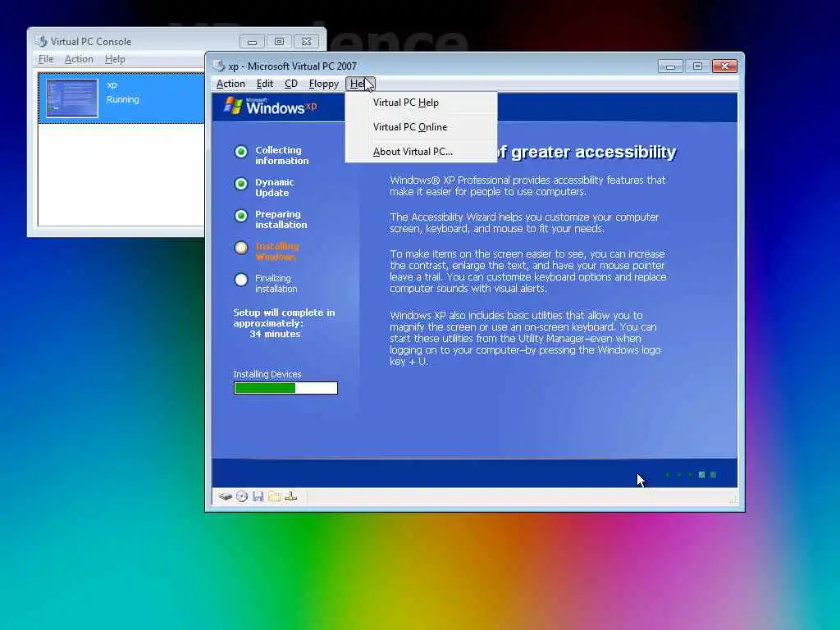The height and width of the screenshot is (630, 840).
Task: Minimize the xp Virtual PC window
Action: tap(670, 66)
